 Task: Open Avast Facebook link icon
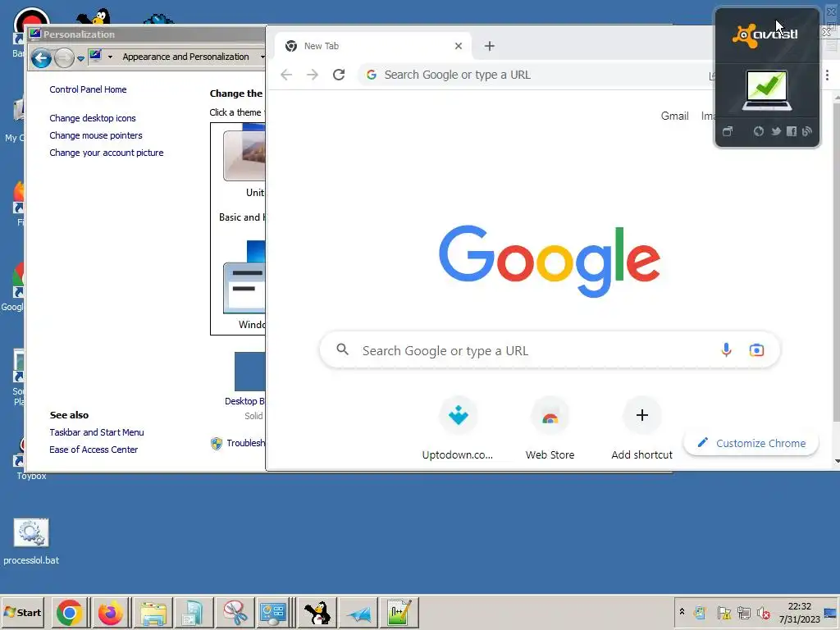click(x=792, y=131)
